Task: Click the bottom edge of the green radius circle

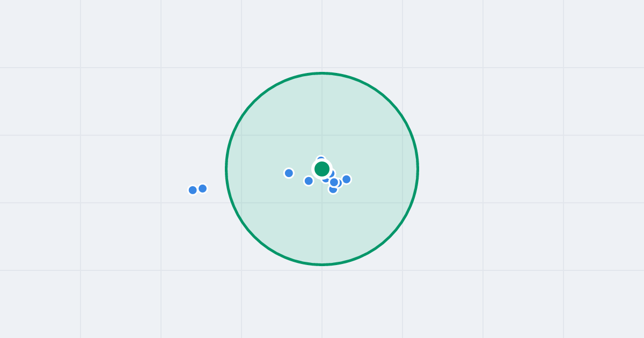Action: tap(322, 264)
